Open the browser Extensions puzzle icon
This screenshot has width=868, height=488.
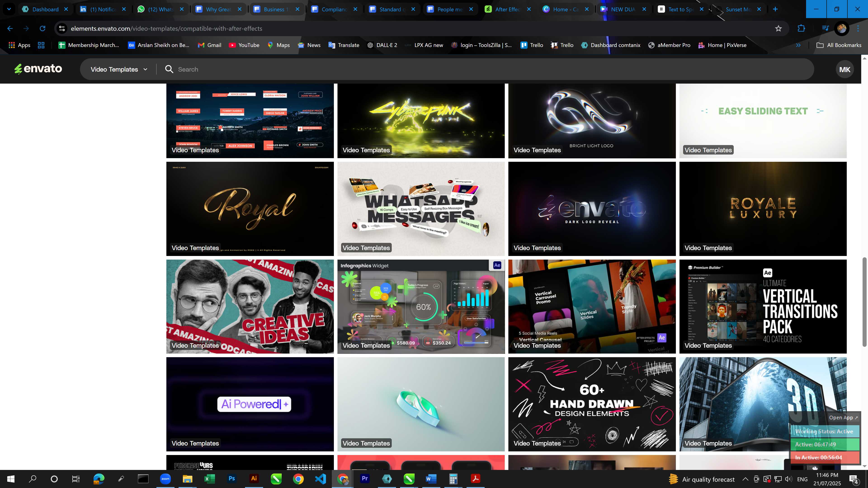click(801, 29)
